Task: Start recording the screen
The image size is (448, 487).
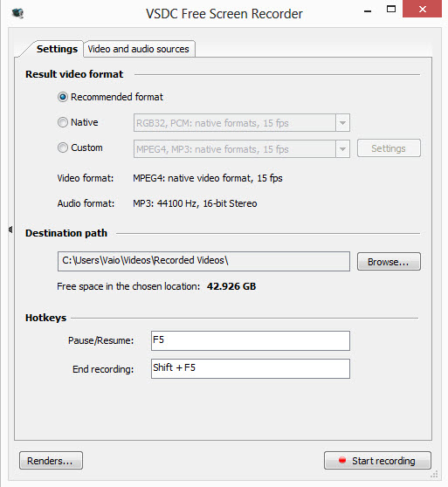Action: click(377, 460)
